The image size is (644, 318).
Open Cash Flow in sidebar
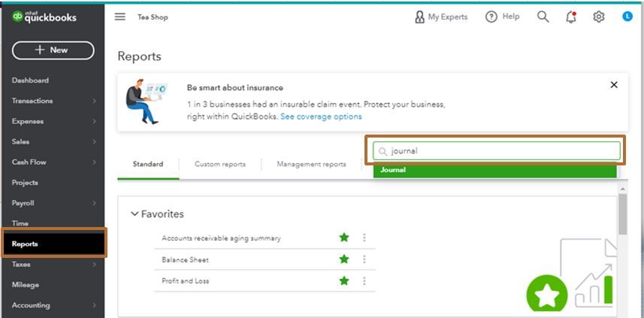click(x=29, y=162)
